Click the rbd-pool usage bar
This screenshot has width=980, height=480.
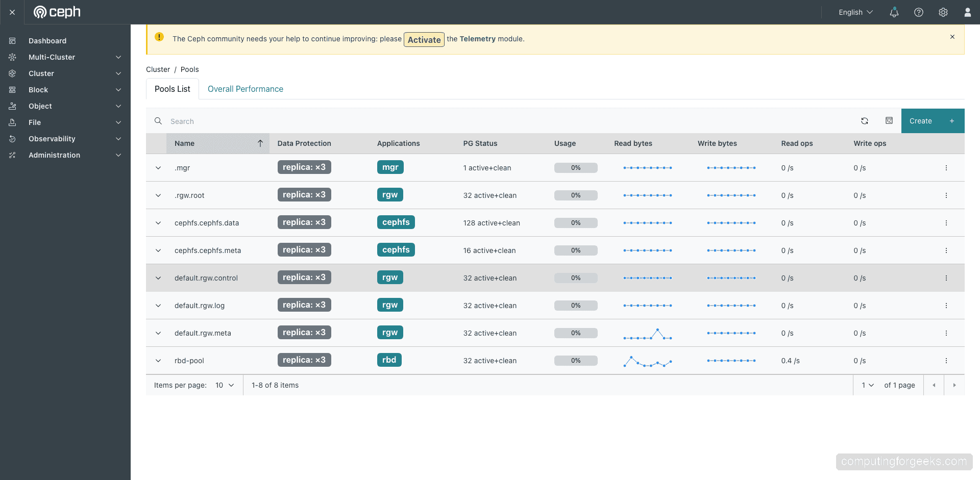576,361
